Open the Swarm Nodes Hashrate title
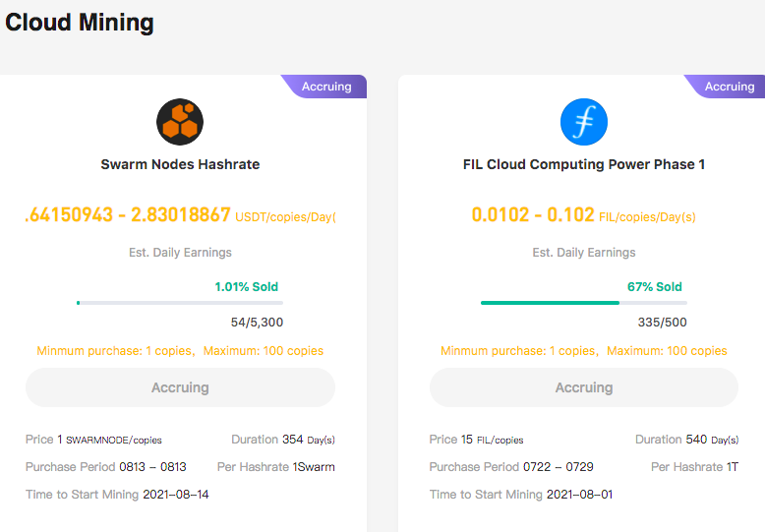The image size is (765, 532). click(180, 164)
